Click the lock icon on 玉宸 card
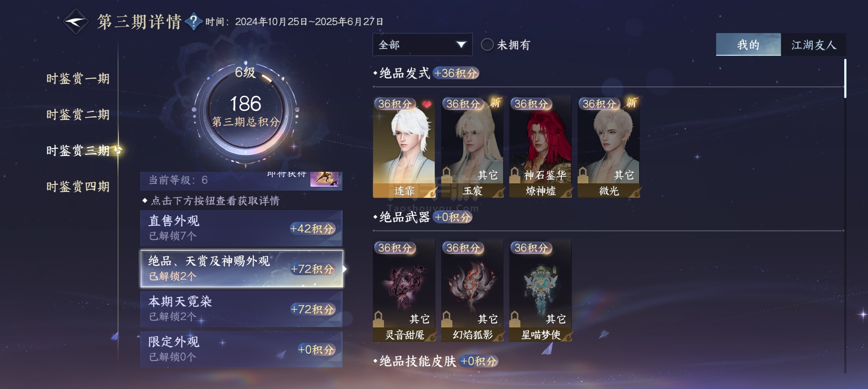This screenshot has height=389, width=868. click(x=447, y=175)
